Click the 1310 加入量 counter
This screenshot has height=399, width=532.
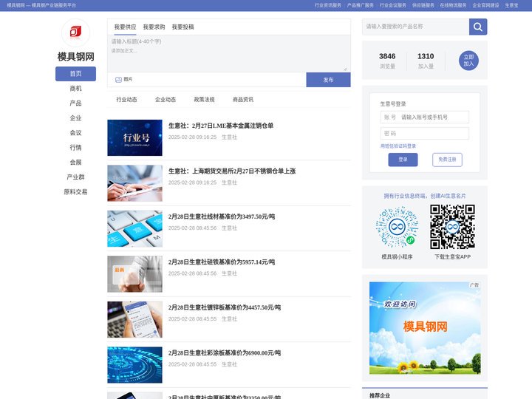click(426, 61)
